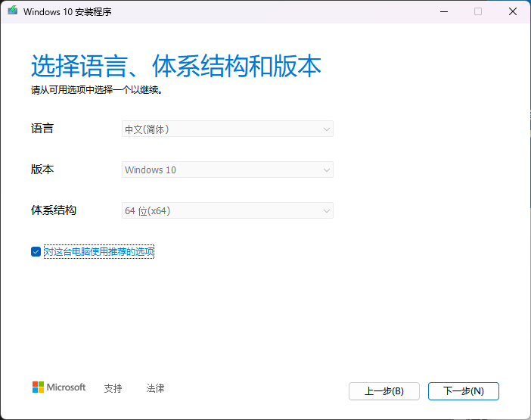531x420 pixels.
Task: Open the 版本 dropdown showing Windows 10
Action: pyautogui.click(x=228, y=170)
